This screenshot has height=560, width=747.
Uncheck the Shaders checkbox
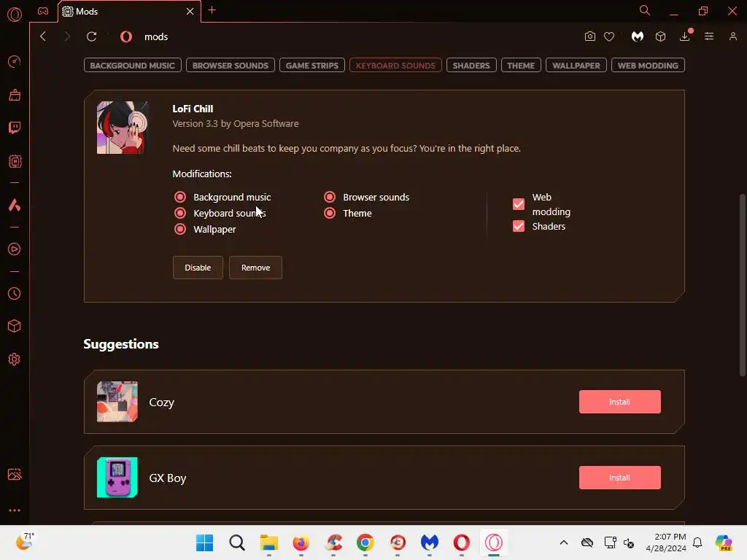pyautogui.click(x=519, y=226)
